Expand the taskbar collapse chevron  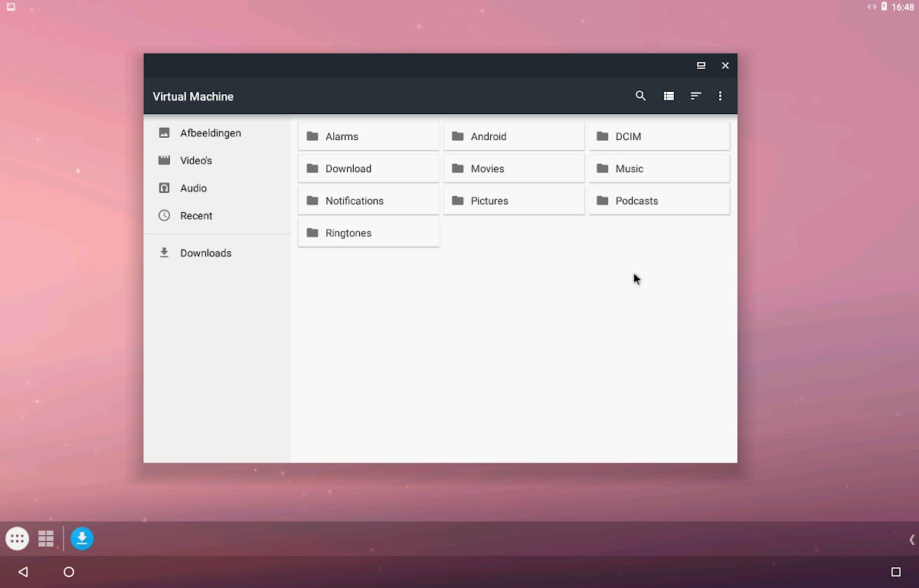(911, 540)
